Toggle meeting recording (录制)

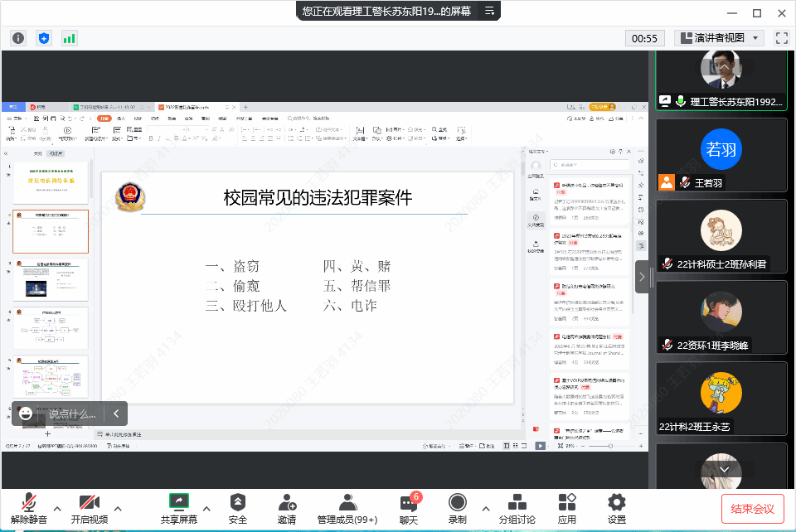457,509
